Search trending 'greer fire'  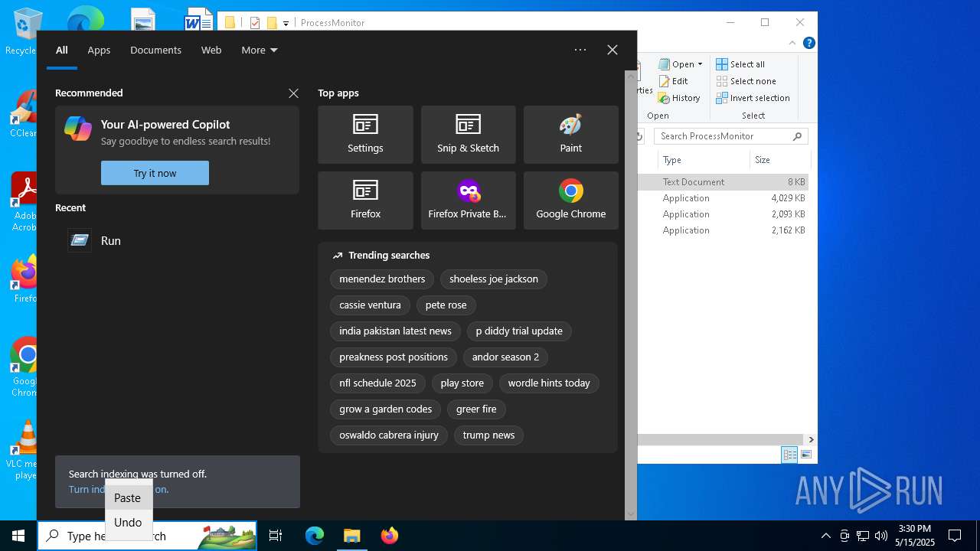point(476,409)
